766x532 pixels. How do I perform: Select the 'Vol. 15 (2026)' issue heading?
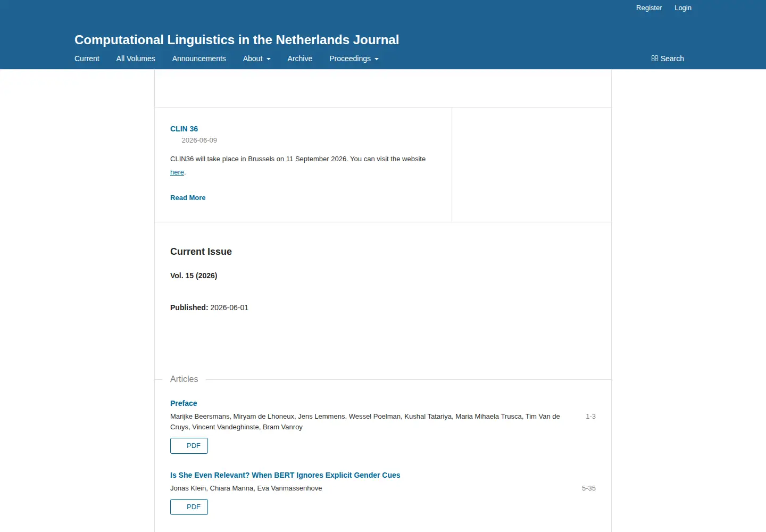pyautogui.click(x=194, y=276)
